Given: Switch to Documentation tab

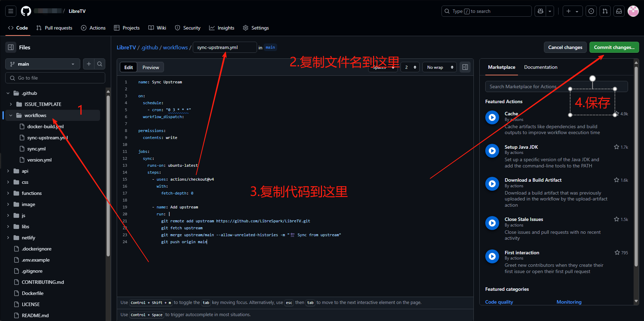Looking at the screenshot, I should 541,67.
